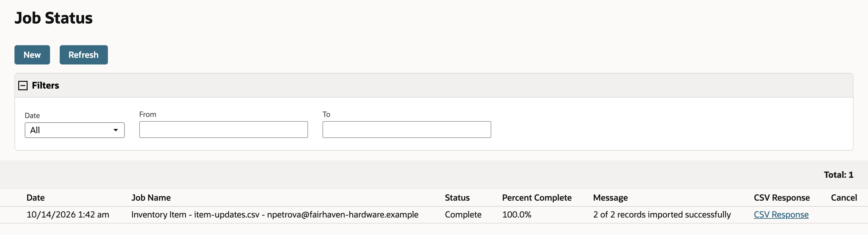Open the CSV Response link

pyautogui.click(x=781, y=215)
